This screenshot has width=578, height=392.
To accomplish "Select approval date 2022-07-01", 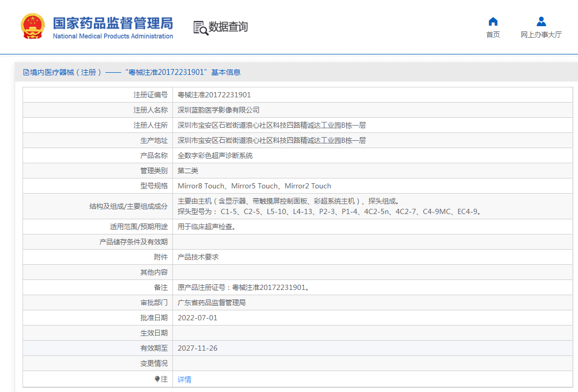I will point(198,318).
